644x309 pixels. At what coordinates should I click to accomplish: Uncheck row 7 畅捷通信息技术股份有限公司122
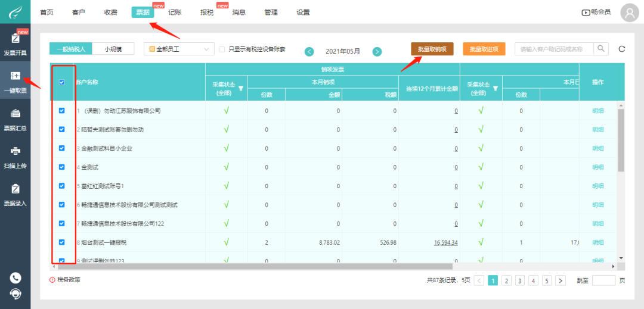pos(62,223)
